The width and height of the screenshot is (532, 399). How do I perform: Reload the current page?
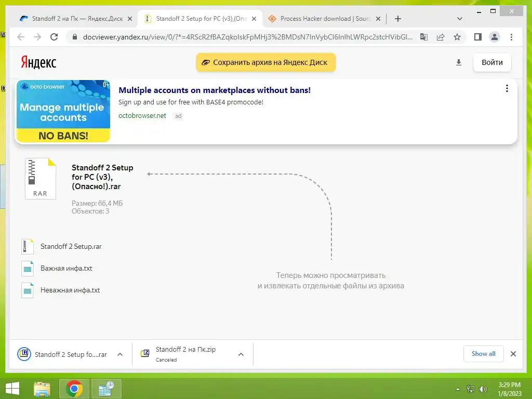pos(54,37)
